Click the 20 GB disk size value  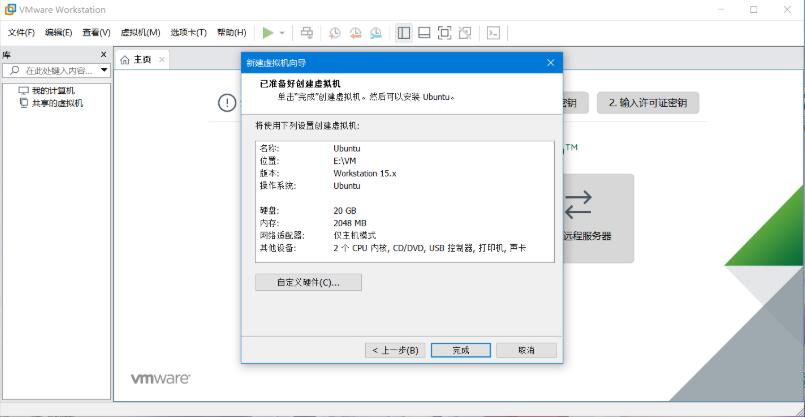344,211
